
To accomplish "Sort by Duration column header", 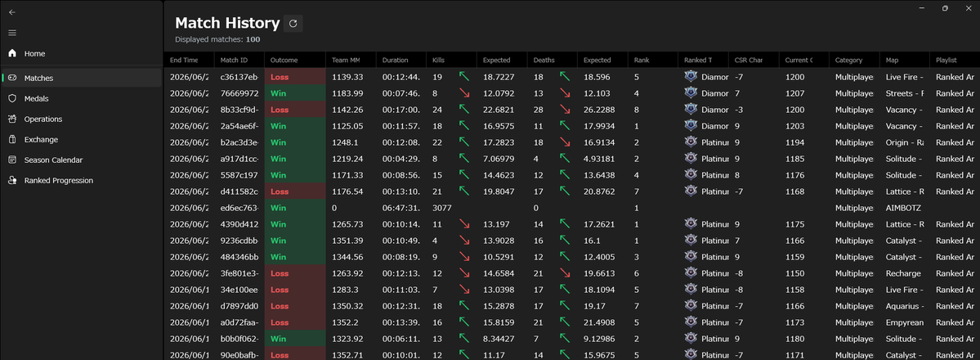I will coord(401,60).
